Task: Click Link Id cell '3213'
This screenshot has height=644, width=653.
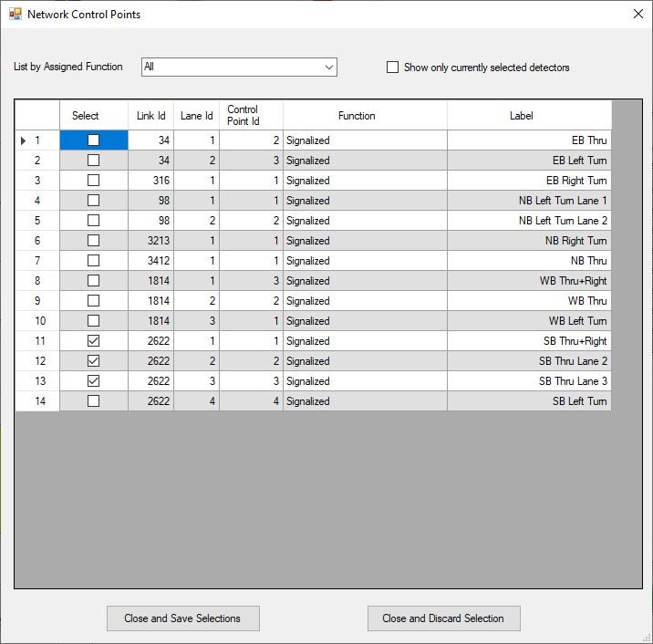Action: point(150,240)
